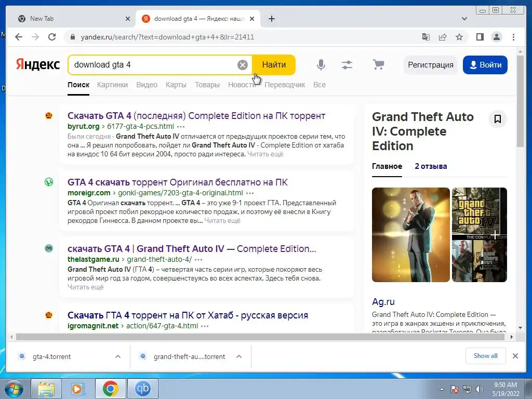Open the translate page icon in address bar
This screenshot has height=399, width=532.
(x=426, y=37)
